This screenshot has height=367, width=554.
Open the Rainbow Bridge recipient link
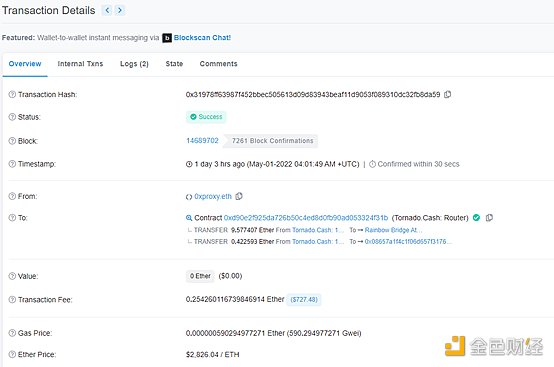click(x=393, y=230)
